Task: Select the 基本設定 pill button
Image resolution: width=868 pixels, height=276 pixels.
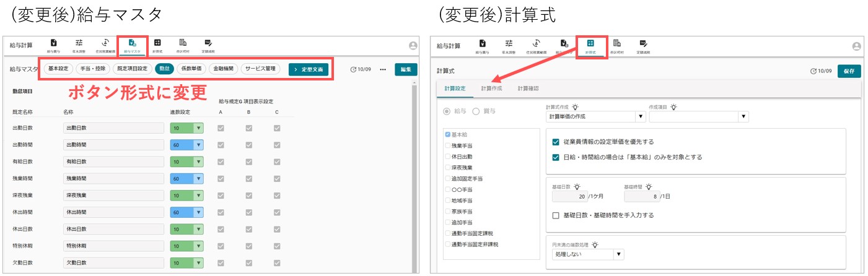Action: [59, 69]
